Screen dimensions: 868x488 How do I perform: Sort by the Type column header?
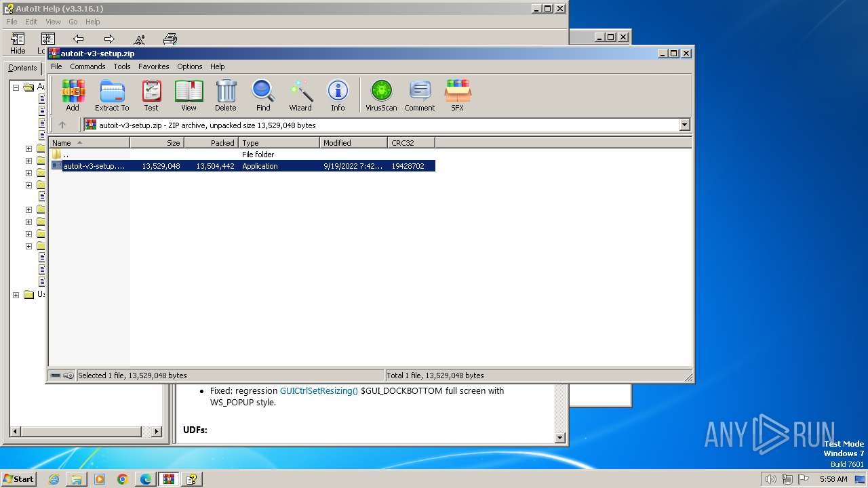click(279, 143)
